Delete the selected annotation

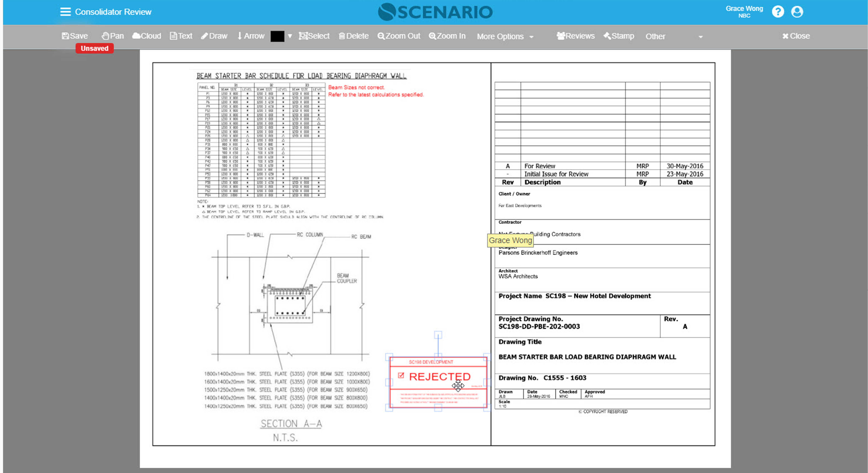click(354, 36)
